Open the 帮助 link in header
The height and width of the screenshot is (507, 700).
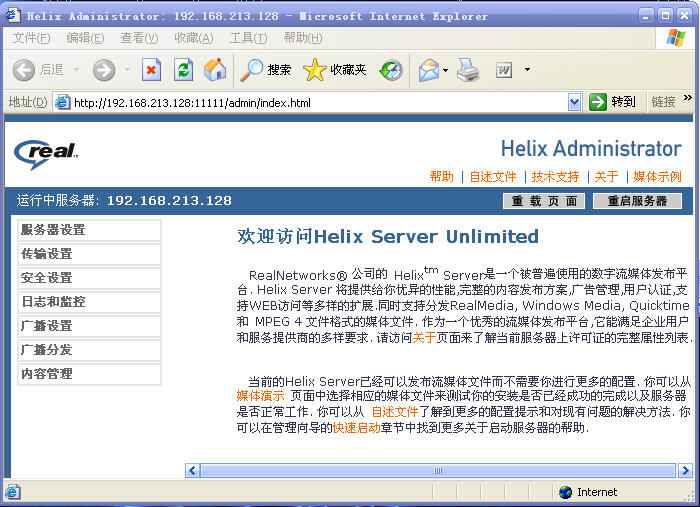click(441, 177)
